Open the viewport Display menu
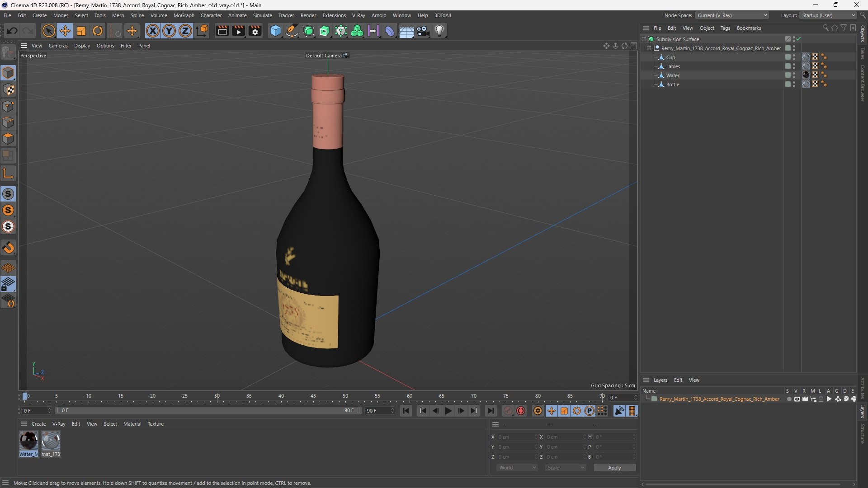This screenshot has height=488, width=868. click(x=82, y=46)
